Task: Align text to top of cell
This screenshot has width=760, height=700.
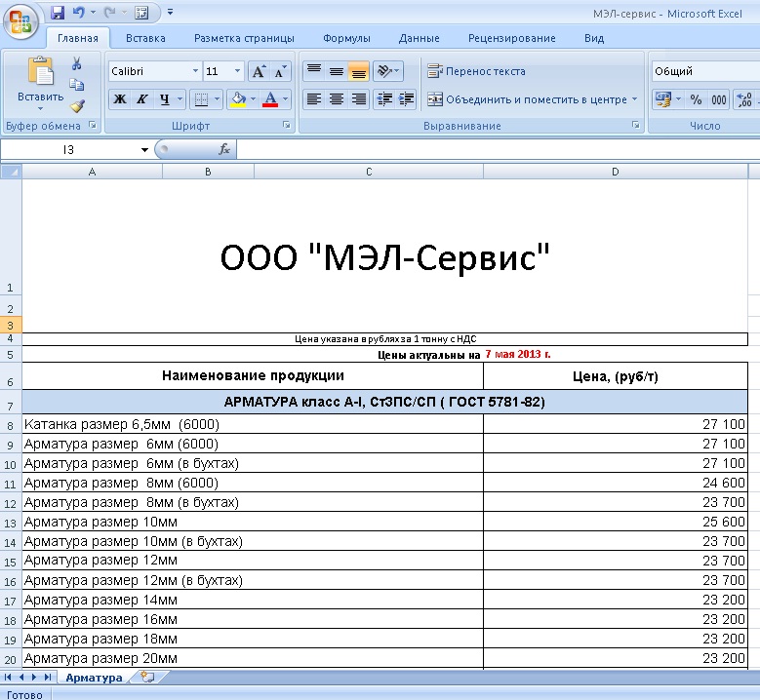Action: click(314, 71)
